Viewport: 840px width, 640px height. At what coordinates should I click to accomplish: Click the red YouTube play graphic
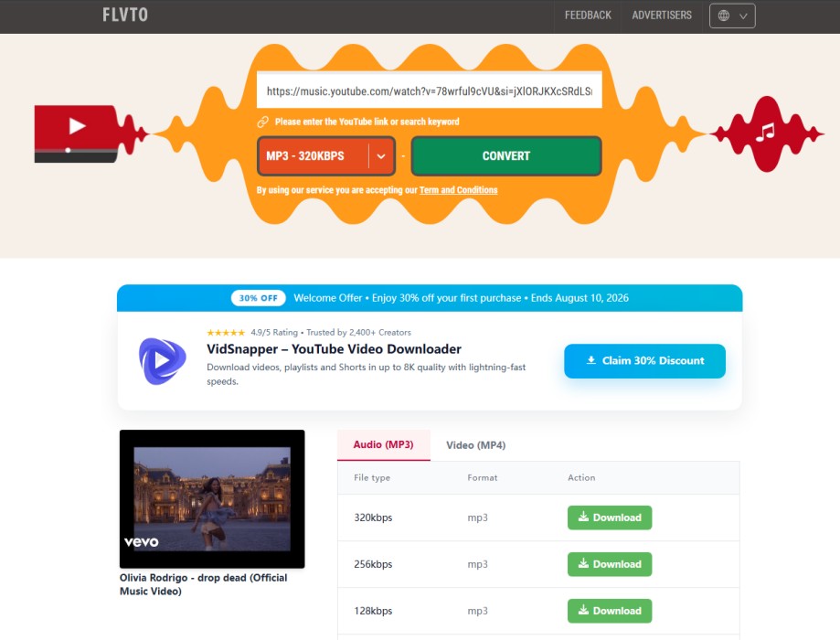click(x=77, y=134)
